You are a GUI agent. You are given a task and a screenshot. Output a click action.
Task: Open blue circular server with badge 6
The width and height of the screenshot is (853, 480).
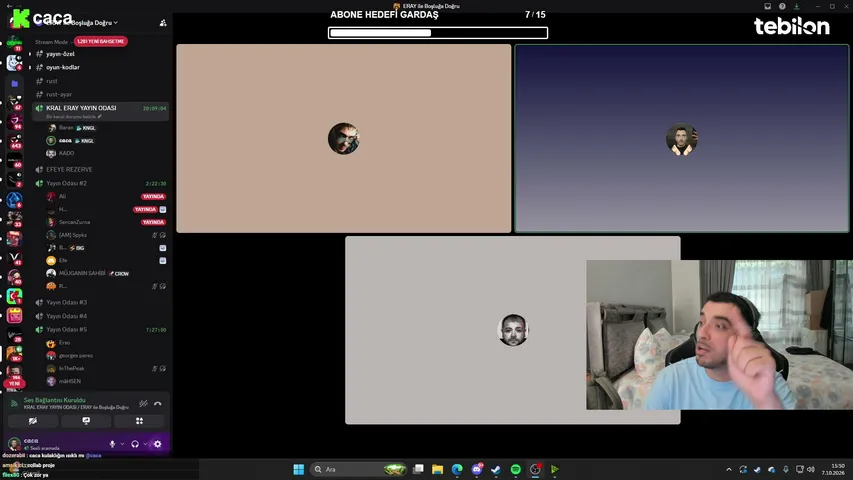[15, 200]
